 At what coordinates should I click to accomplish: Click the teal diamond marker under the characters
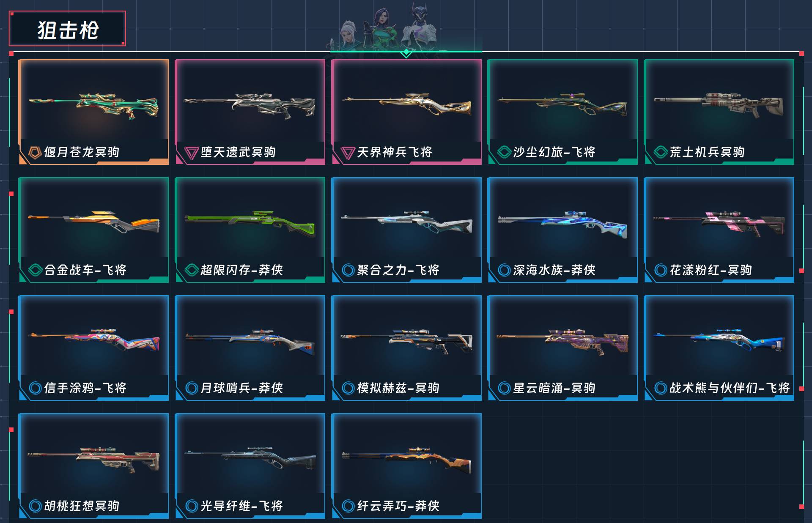[406, 53]
